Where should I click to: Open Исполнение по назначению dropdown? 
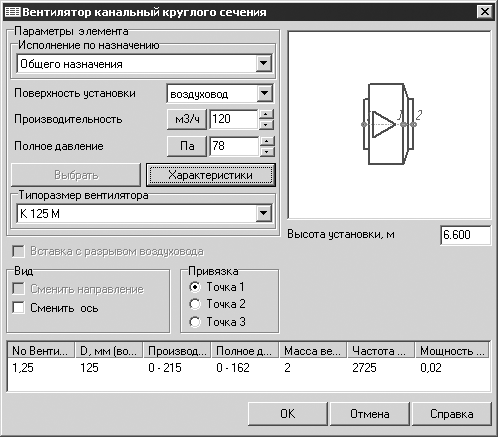click(264, 63)
